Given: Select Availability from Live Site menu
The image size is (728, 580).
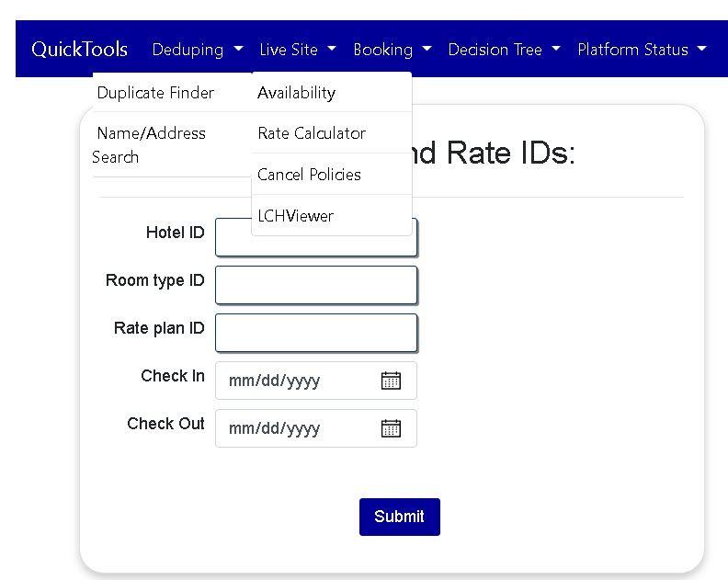Looking at the screenshot, I should 297,93.
